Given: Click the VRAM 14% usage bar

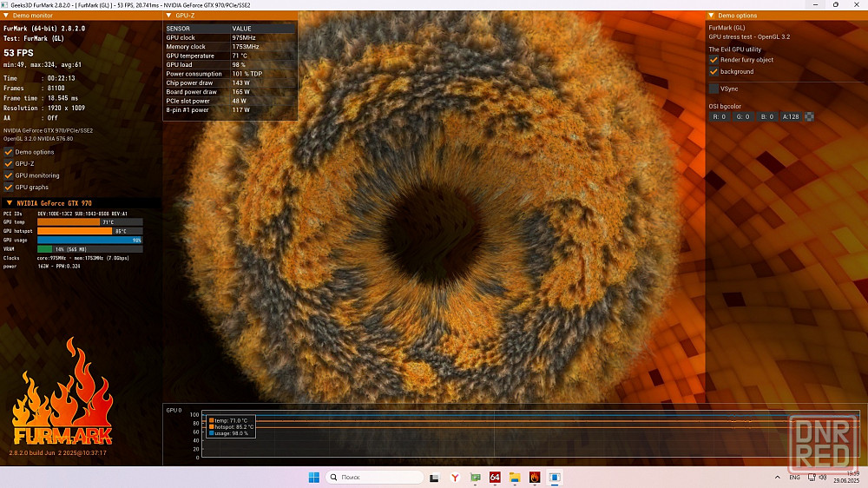Looking at the screenshot, I should [x=89, y=249].
